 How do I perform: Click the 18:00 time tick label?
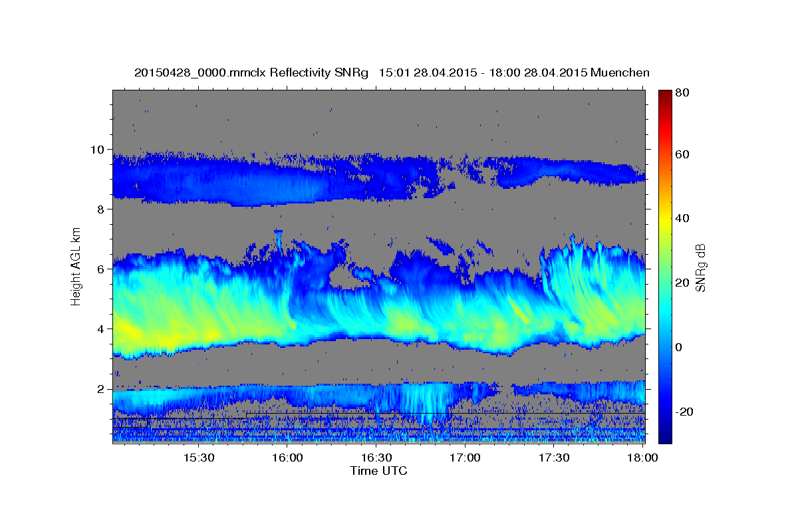[x=642, y=458]
